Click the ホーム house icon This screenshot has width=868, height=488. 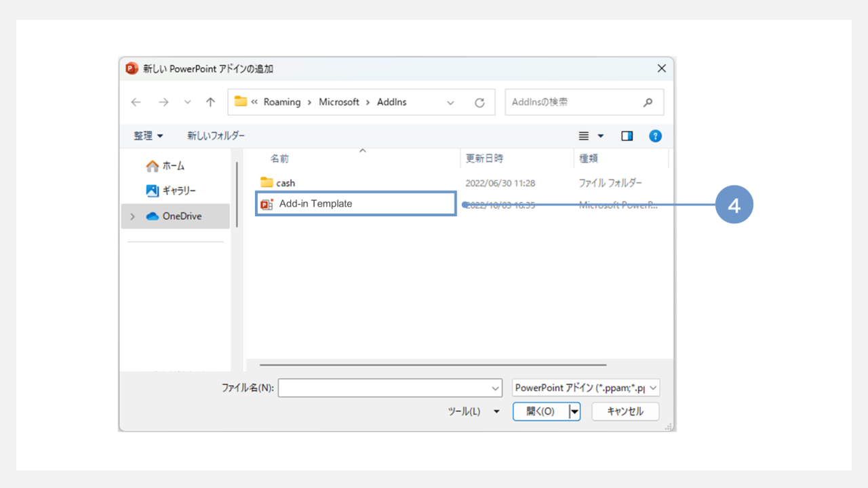coord(153,166)
